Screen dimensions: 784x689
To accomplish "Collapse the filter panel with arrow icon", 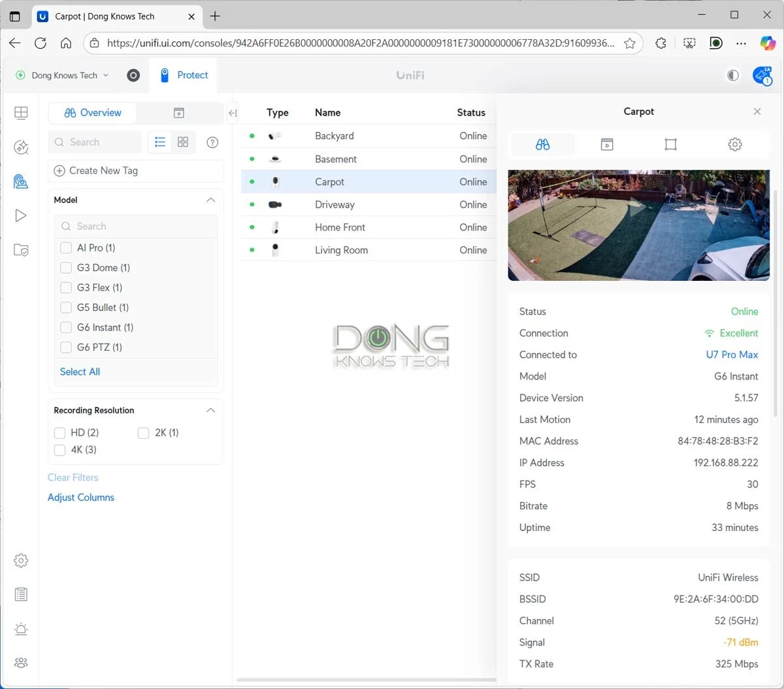I will click(233, 113).
